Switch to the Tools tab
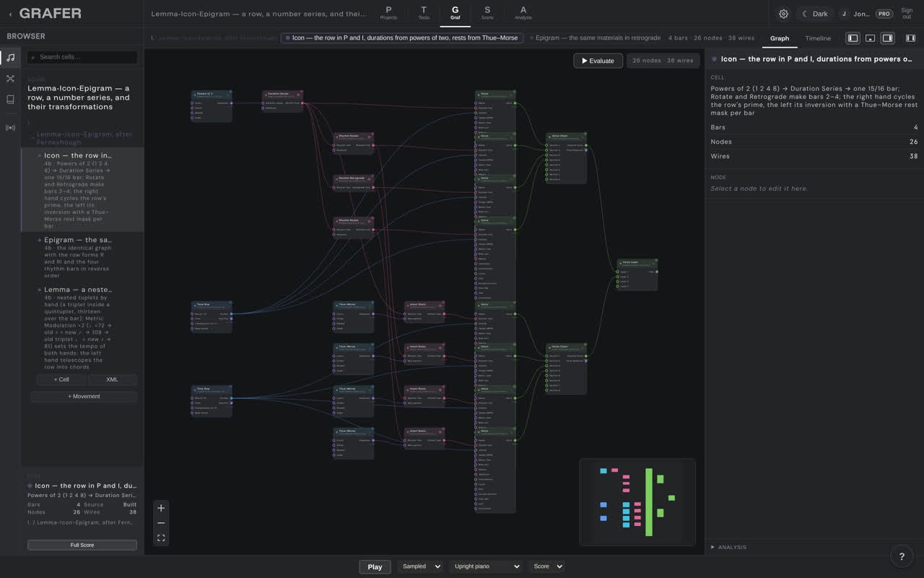Image resolution: width=924 pixels, height=578 pixels. 424,13
